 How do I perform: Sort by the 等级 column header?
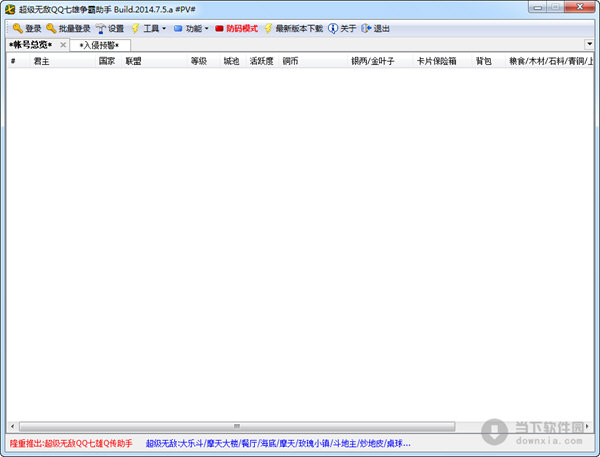coord(204,61)
